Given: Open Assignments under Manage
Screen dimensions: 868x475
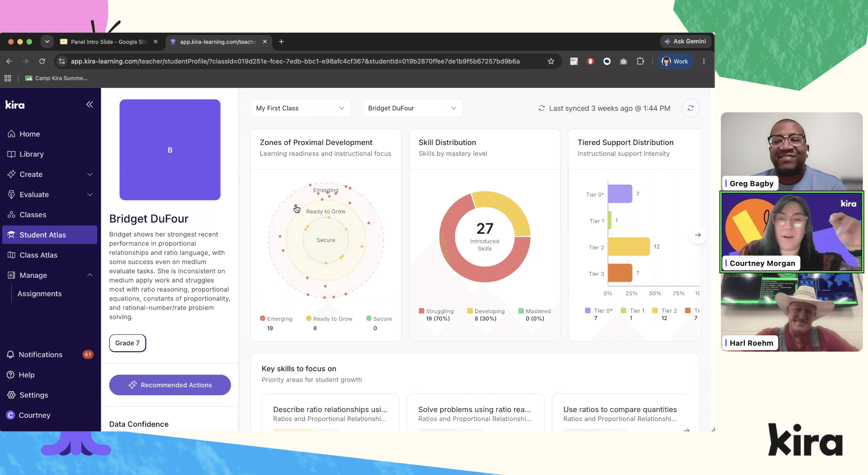Looking at the screenshot, I should [40, 294].
